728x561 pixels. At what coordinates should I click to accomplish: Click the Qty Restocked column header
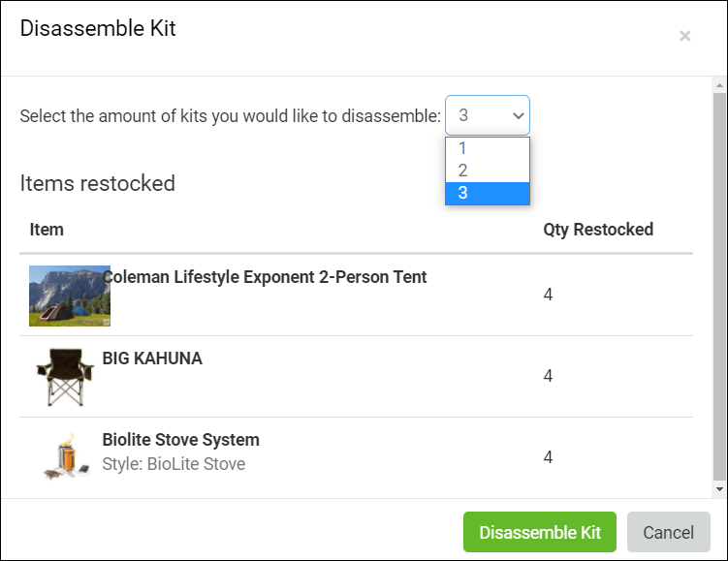point(598,230)
